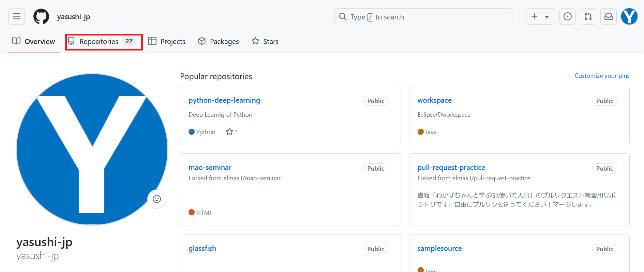Expand the create new plus dropdown
This screenshot has width=644, height=272.
pos(540,16)
